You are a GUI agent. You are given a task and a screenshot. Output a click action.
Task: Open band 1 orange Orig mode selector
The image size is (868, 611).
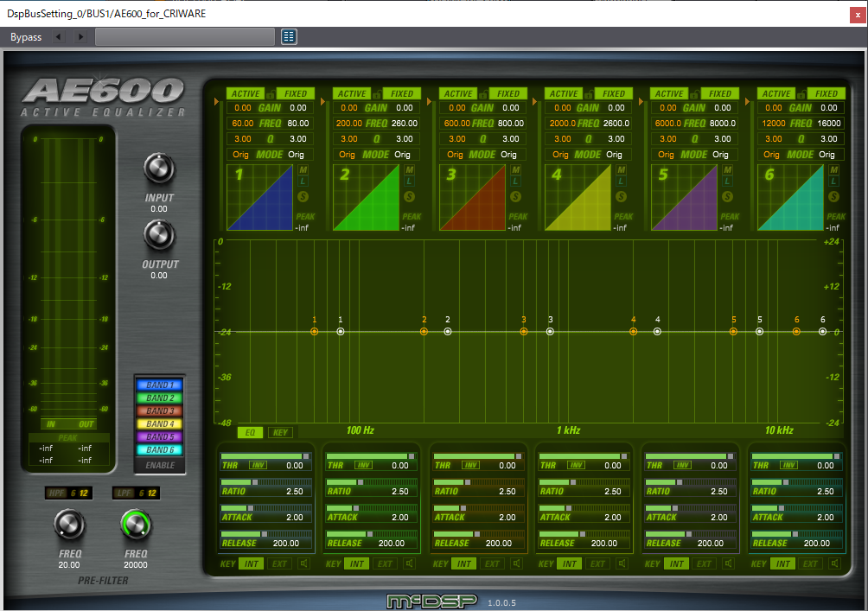click(240, 155)
